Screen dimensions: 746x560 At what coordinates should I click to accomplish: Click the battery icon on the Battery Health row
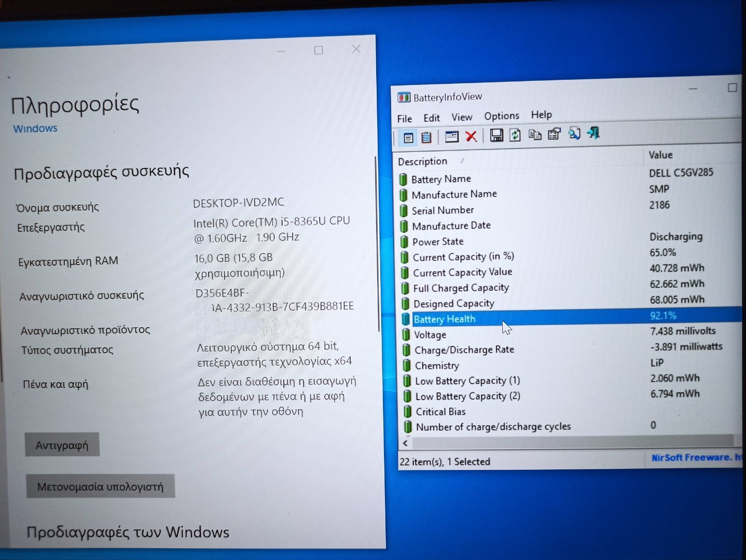click(406, 319)
